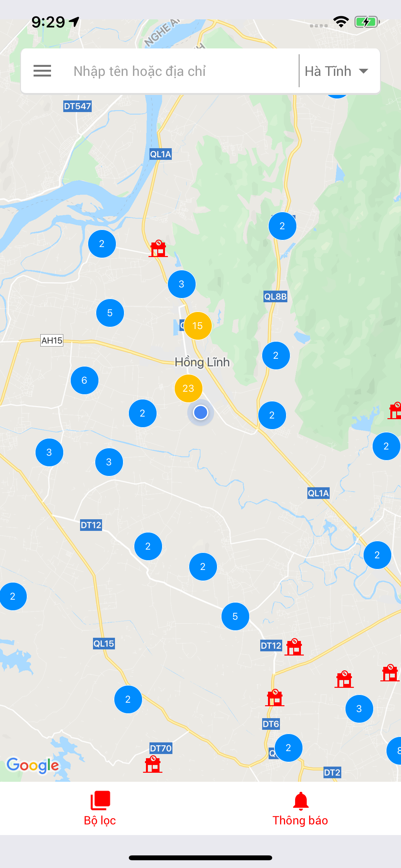Tap the Hồng Lĩnh town label

(202, 362)
